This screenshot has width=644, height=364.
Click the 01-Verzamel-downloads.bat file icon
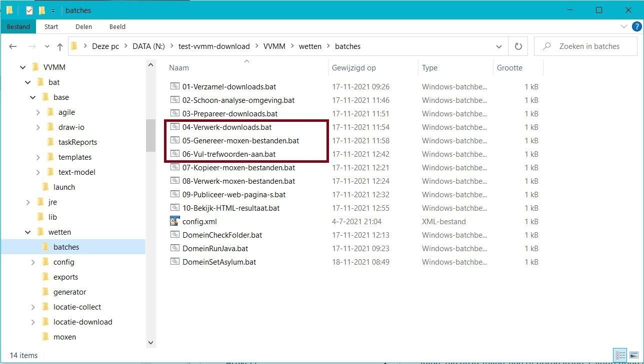pyautogui.click(x=174, y=86)
